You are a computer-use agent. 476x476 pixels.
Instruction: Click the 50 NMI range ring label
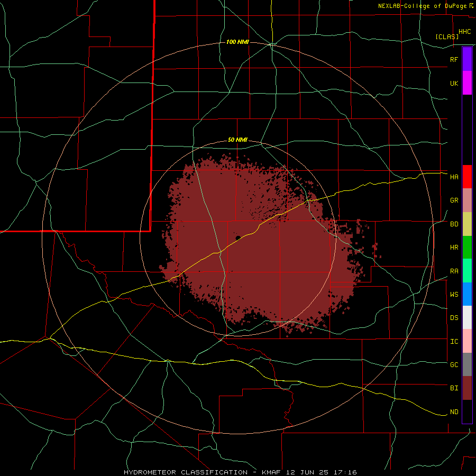(x=237, y=140)
